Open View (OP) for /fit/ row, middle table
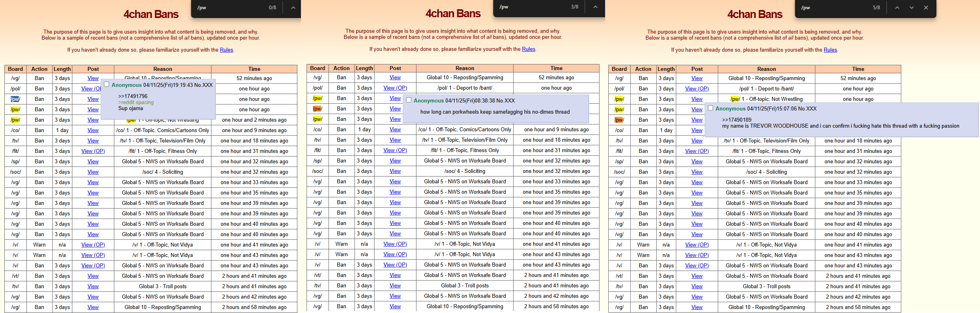 [395, 150]
